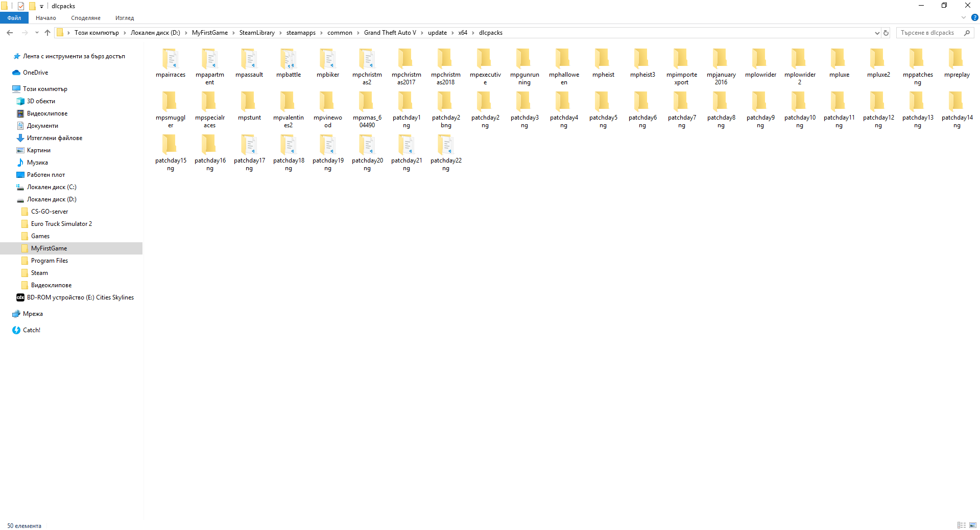The width and height of the screenshot is (980, 530).
Task: Expand the chevron after update in path
Action: click(x=452, y=33)
